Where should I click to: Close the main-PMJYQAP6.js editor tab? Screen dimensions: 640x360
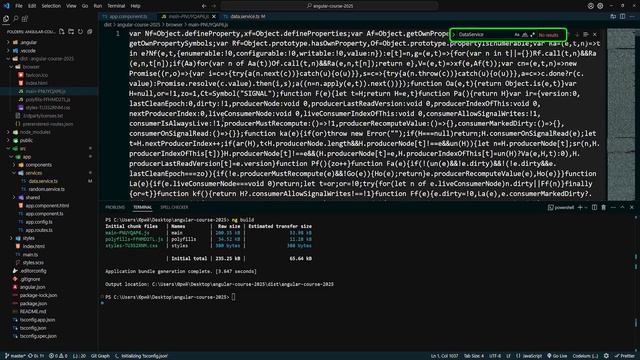213,17
